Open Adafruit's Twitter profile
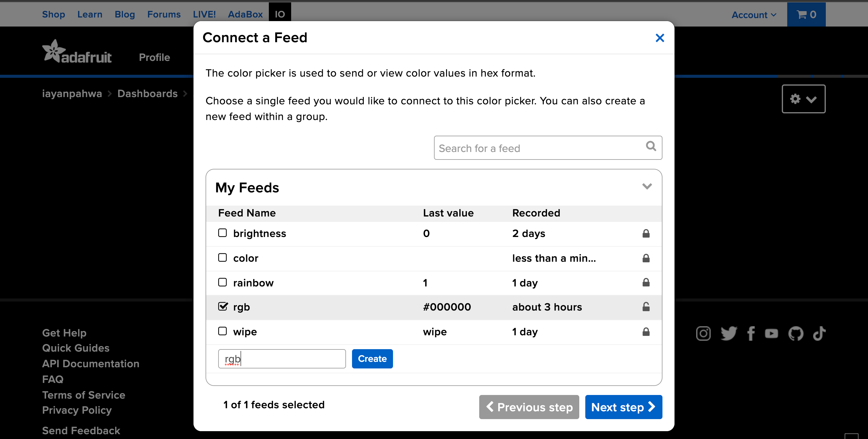Viewport: 868px width, 439px height. (728, 333)
